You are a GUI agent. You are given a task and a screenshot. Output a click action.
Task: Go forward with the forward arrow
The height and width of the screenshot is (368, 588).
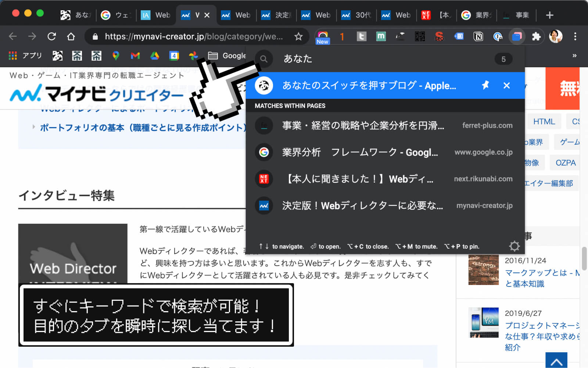pyautogui.click(x=32, y=36)
